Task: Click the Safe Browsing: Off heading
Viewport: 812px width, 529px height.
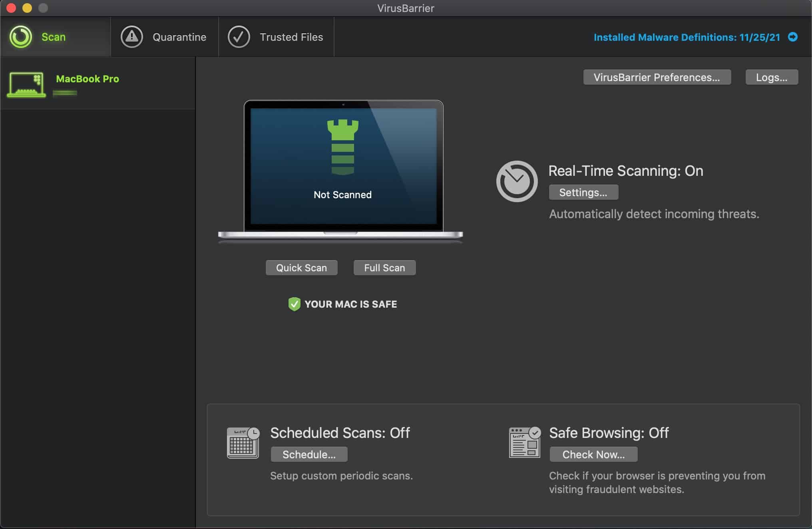Action: 609,433
